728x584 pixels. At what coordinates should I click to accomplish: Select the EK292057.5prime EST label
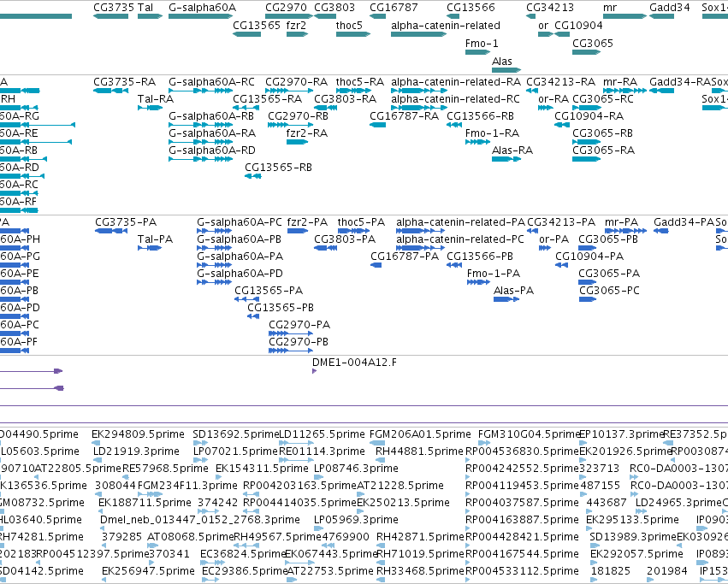pos(636,554)
